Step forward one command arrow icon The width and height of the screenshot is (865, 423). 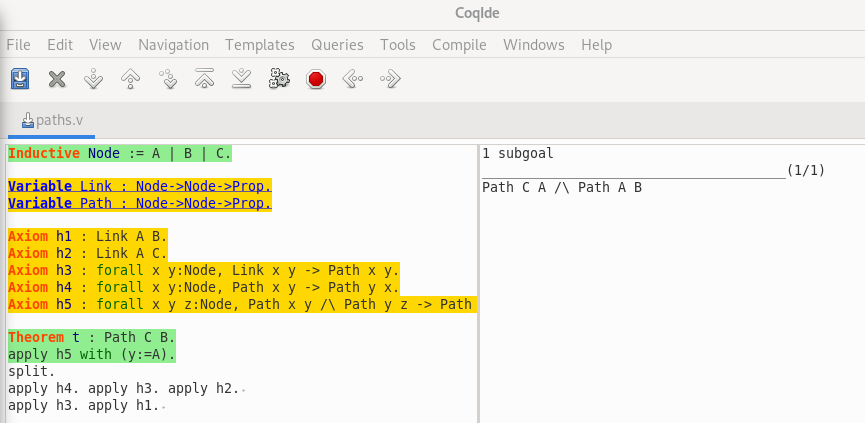click(x=94, y=79)
